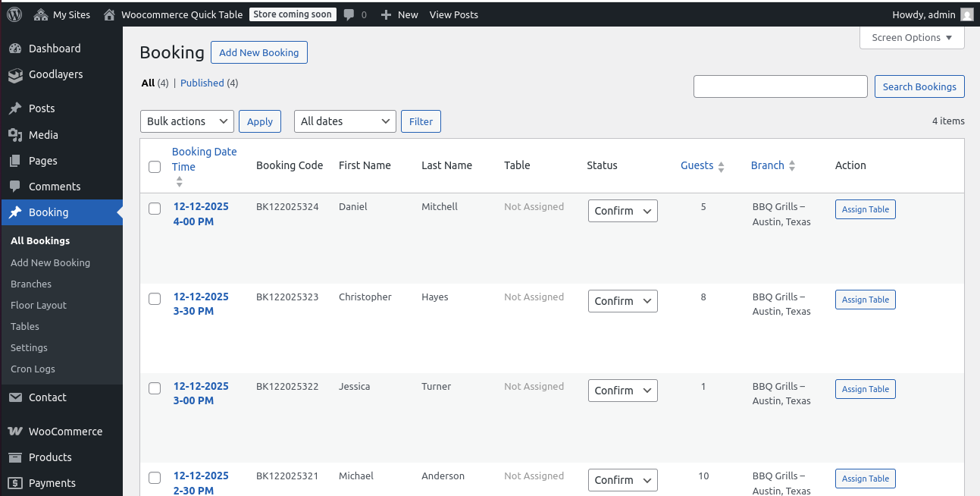Open Media via its sidebar icon
This screenshot has height=496, width=980.
(x=15, y=135)
